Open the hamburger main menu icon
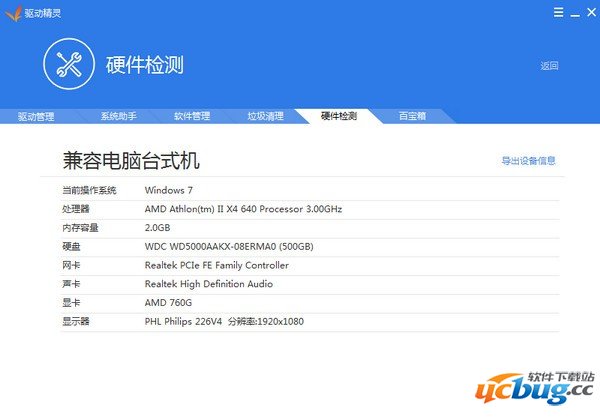Viewport: 600px width, 420px height. (x=558, y=12)
